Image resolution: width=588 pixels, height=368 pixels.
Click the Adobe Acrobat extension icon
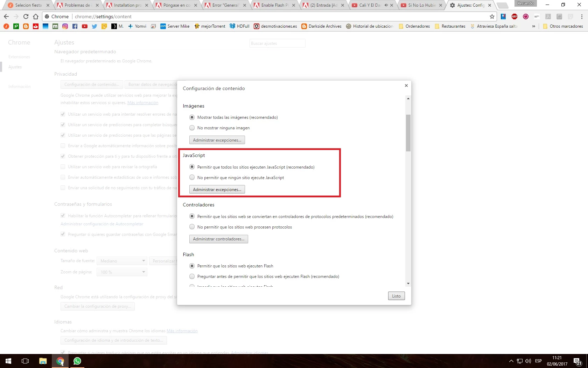548,16
